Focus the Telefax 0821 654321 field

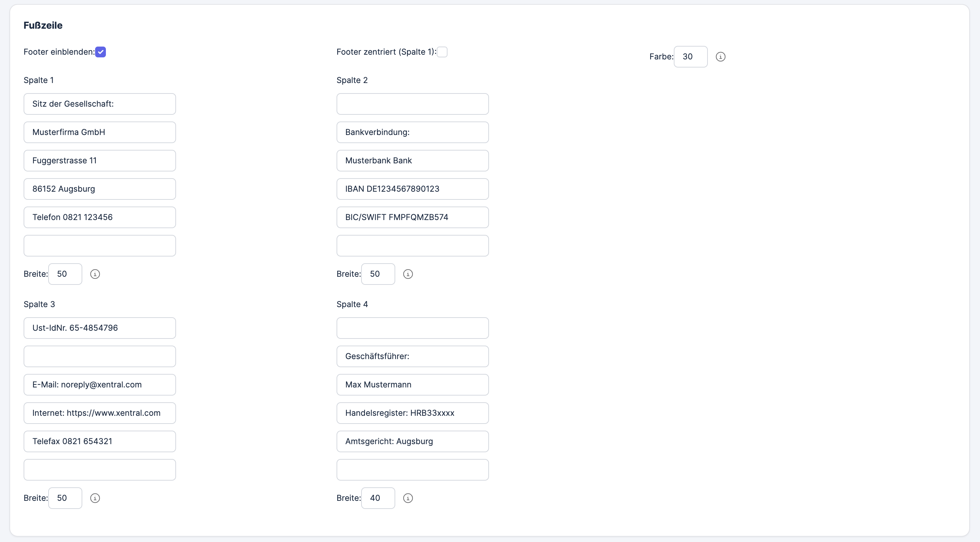[100, 441]
